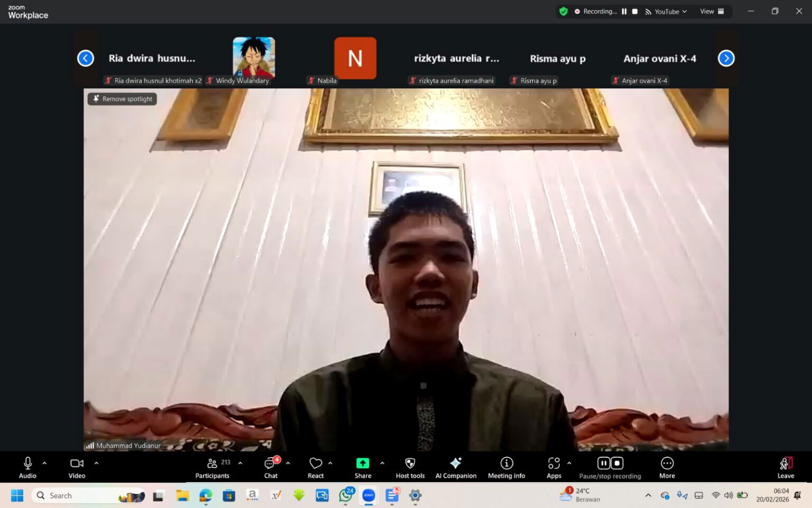The height and width of the screenshot is (508, 812).
Task: Open the Chat panel with unread messages
Action: click(x=270, y=466)
